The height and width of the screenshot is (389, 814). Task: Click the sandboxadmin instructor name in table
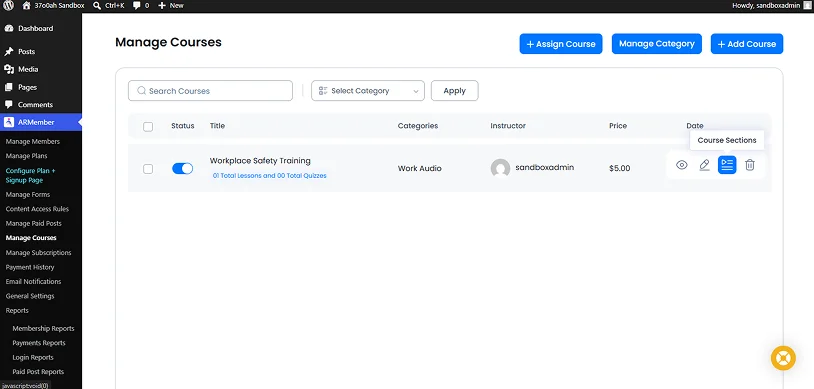[x=545, y=167]
